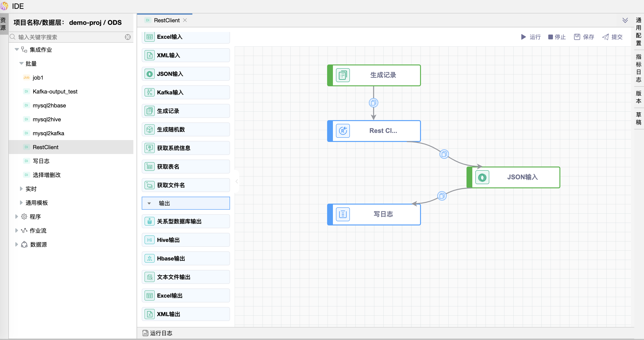Collapse the 输出 component section
Viewport: 644px width, 340px height.
[149, 203]
